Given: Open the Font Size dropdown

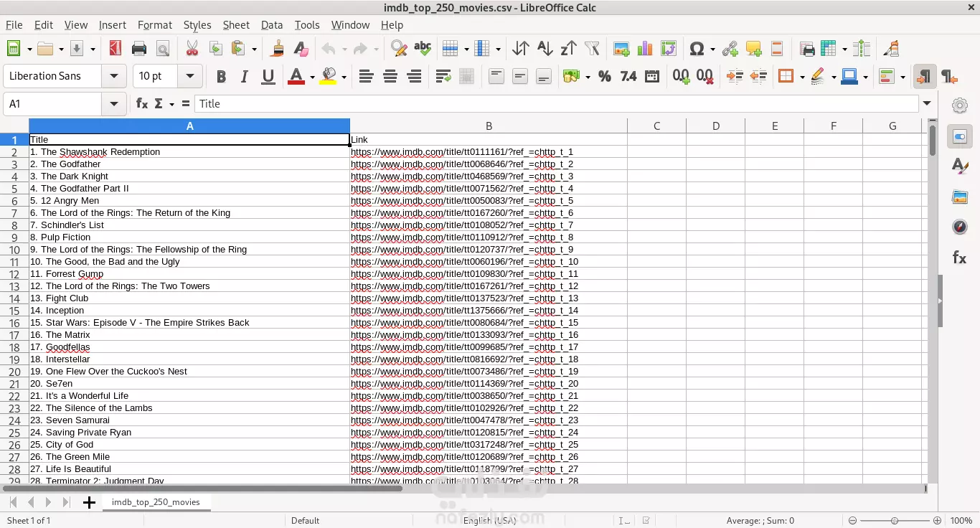Looking at the screenshot, I should (190, 76).
